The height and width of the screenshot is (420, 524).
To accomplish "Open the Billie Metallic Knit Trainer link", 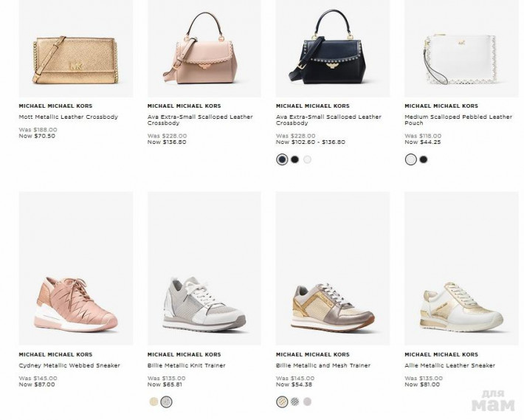I will tap(187, 365).
